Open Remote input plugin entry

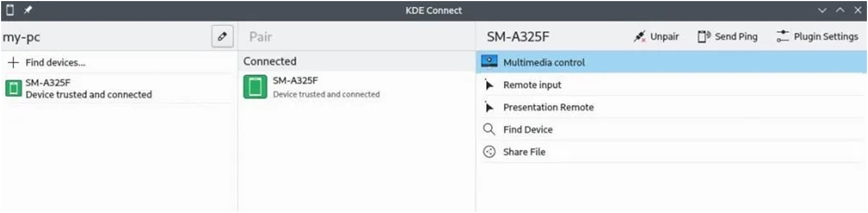pos(671,85)
